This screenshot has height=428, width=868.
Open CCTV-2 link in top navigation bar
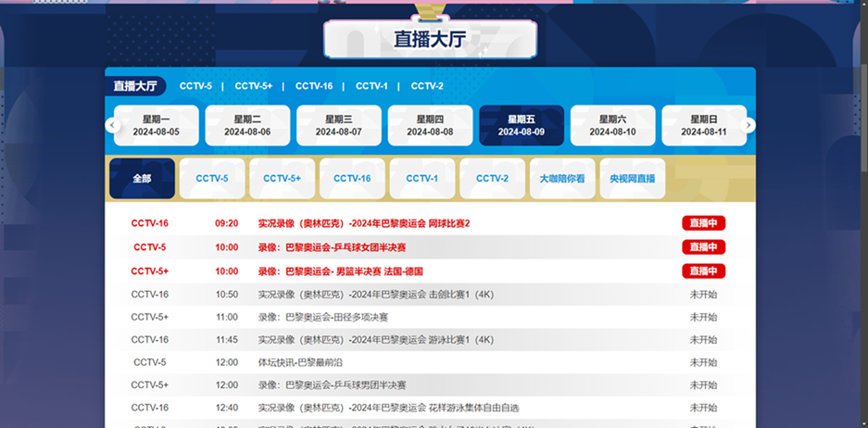click(427, 86)
